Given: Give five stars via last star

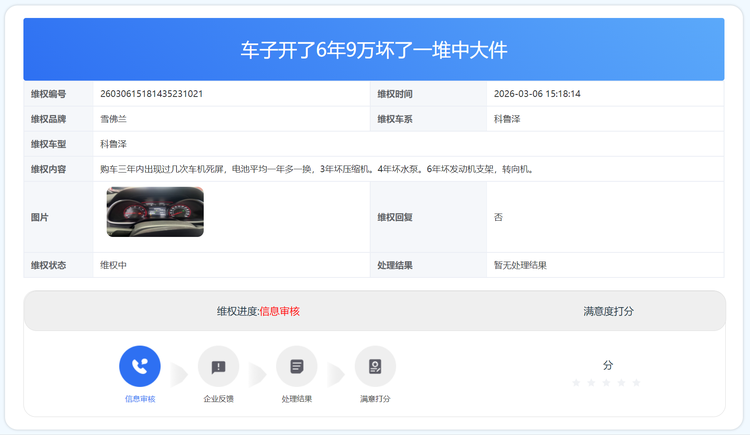Looking at the screenshot, I should 636,383.
